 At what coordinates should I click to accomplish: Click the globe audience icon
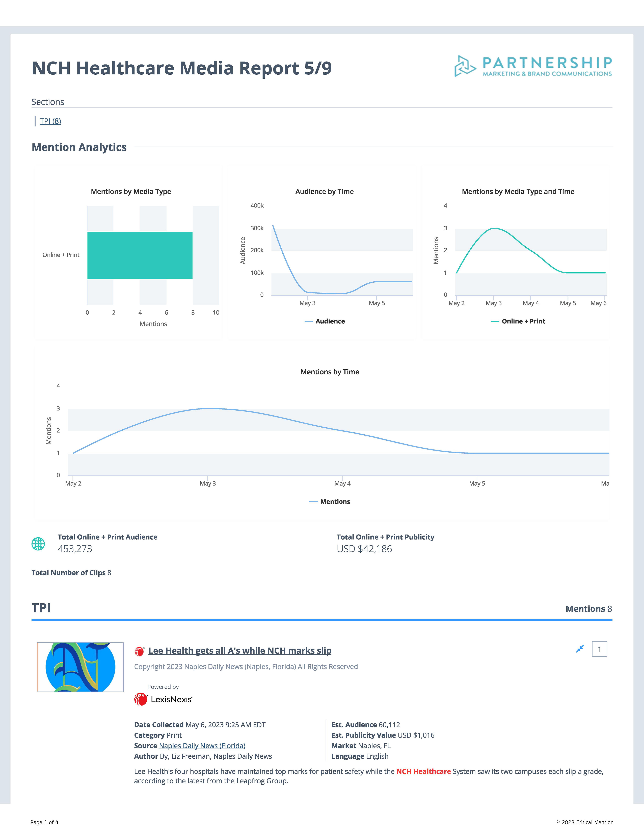tap(38, 544)
